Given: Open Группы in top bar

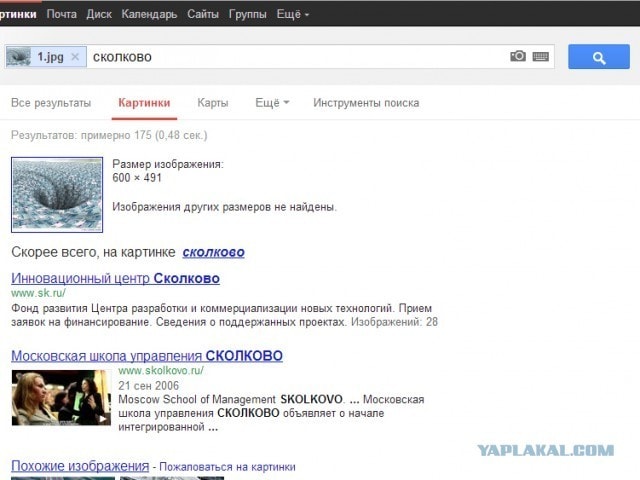Looking at the screenshot, I should (x=247, y=14).
